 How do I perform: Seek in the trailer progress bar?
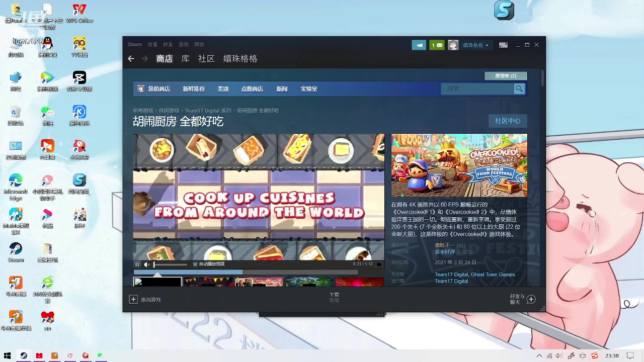coord(246,272)
